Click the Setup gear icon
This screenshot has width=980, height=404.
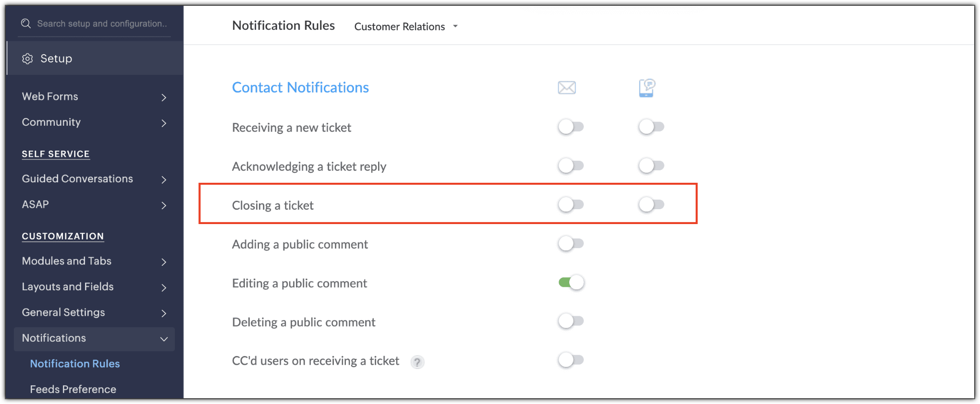tap(27, 59)
